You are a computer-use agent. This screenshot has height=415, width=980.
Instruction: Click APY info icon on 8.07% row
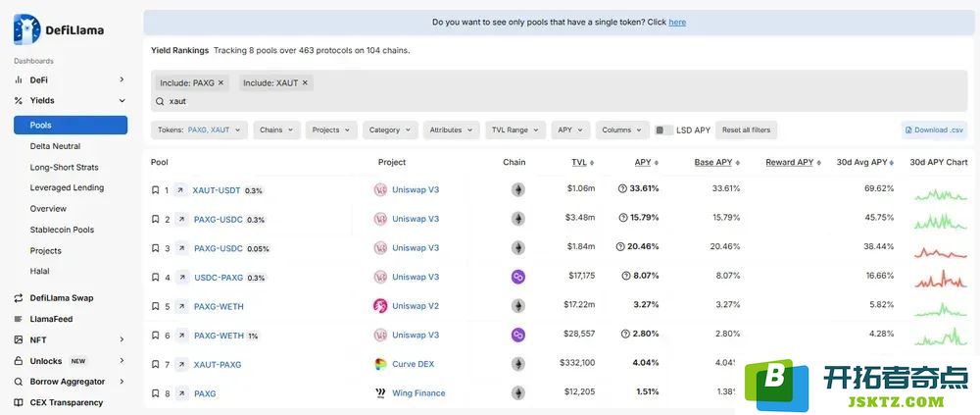[x=625, y=276]
